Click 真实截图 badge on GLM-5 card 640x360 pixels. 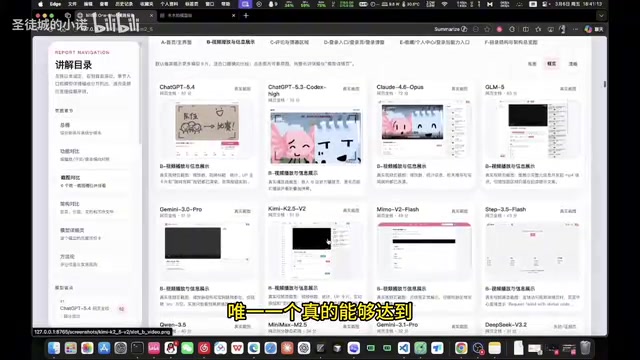click(x=568, y=89)
